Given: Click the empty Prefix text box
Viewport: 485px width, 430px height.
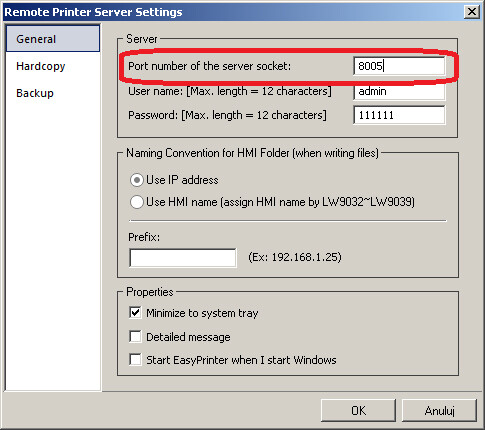Looking at the screenshot, I should [183, 258].
